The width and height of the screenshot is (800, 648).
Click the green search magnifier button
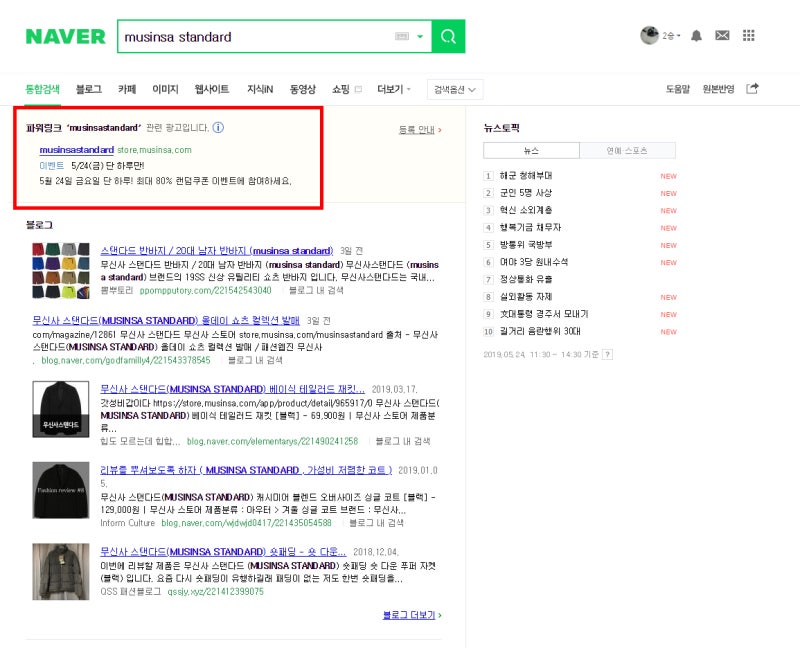click(448, 36)
